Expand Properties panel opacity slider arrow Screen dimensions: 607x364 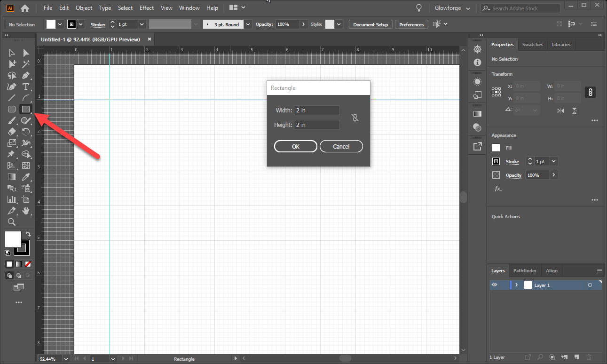click(x=554, y=175)
